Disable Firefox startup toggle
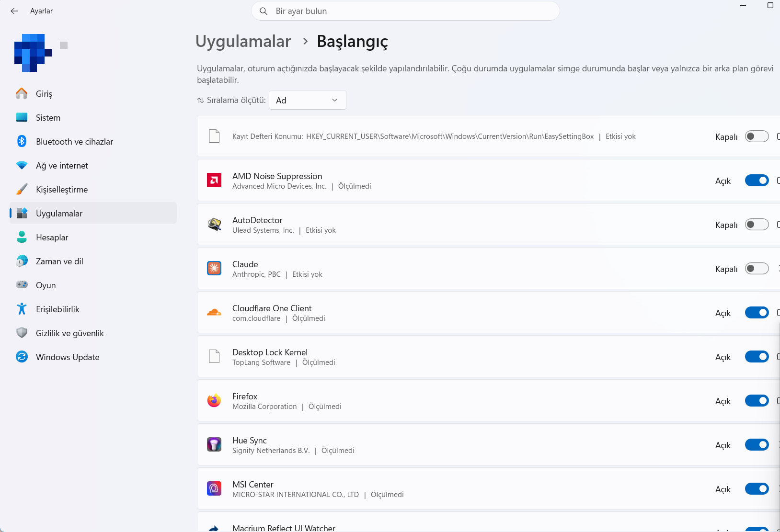The width and height of the screenshot is (780, 532). click(x=757, y=401)
